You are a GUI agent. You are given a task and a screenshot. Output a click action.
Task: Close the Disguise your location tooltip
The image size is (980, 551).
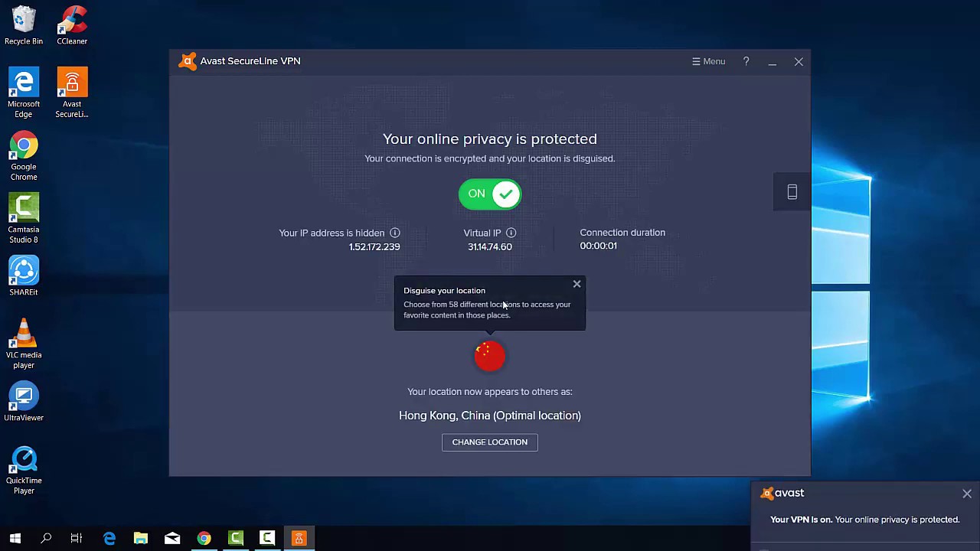[577, 284]
